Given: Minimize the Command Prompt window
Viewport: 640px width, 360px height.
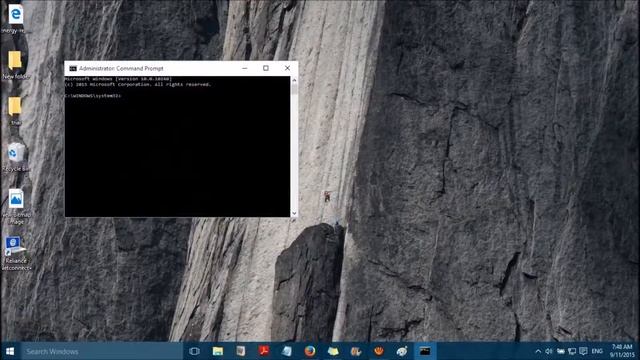Looking at the screenshot, I should point(244,68).
